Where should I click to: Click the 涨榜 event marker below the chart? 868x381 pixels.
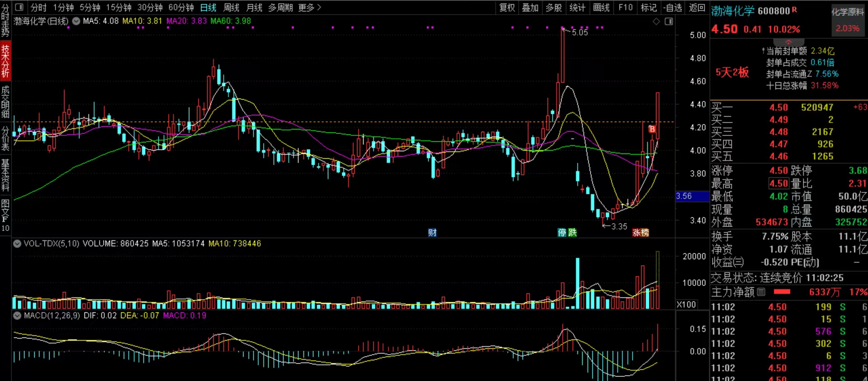[641, 233]
